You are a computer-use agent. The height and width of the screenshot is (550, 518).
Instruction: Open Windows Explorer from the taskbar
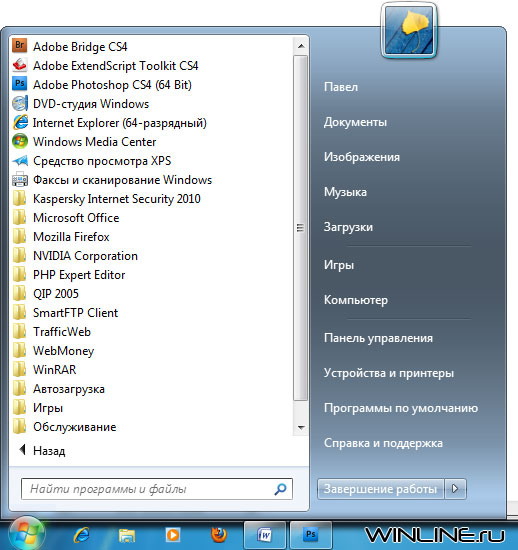(x=127, y=535)
